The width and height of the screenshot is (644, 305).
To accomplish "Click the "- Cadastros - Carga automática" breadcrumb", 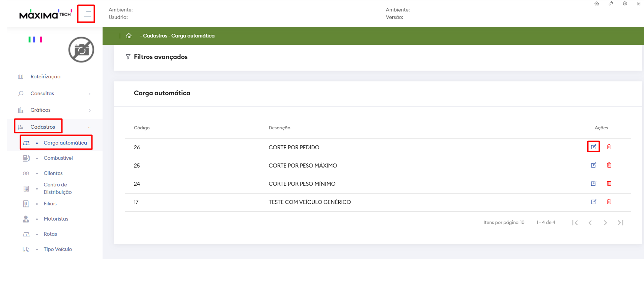I will (177, 36).
